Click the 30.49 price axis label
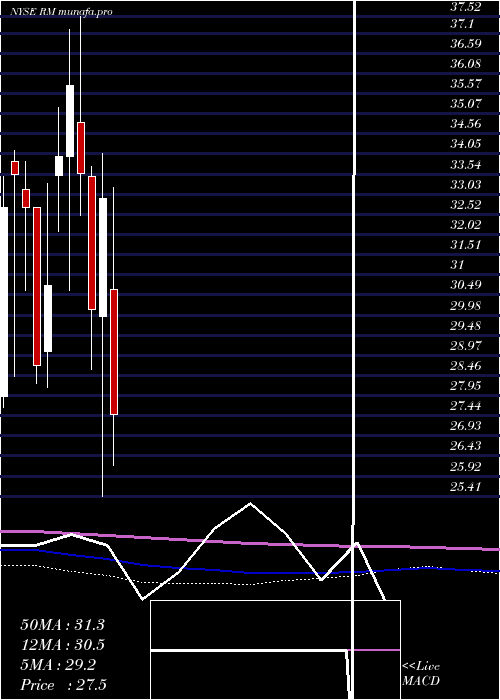Viewport: 500px width, 700px height. coord(466,284)
